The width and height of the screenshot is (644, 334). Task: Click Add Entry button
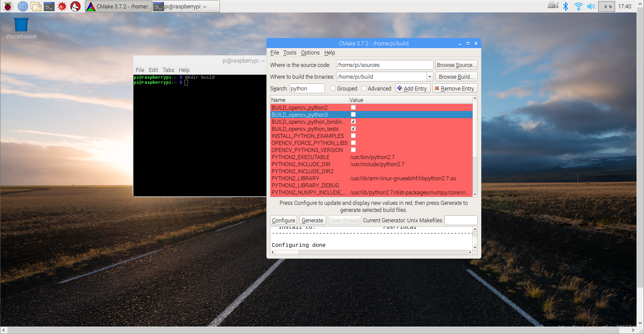tap(413, 88)
